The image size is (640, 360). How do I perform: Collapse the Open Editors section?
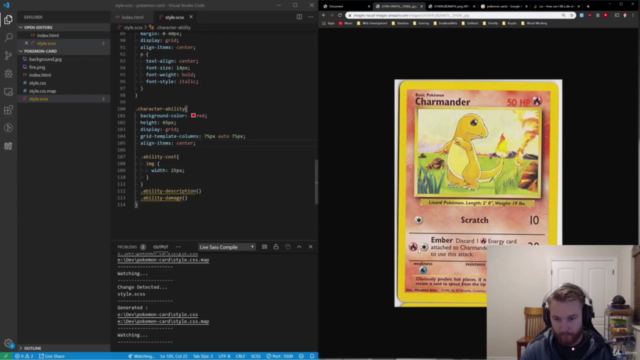click(63, 27)
